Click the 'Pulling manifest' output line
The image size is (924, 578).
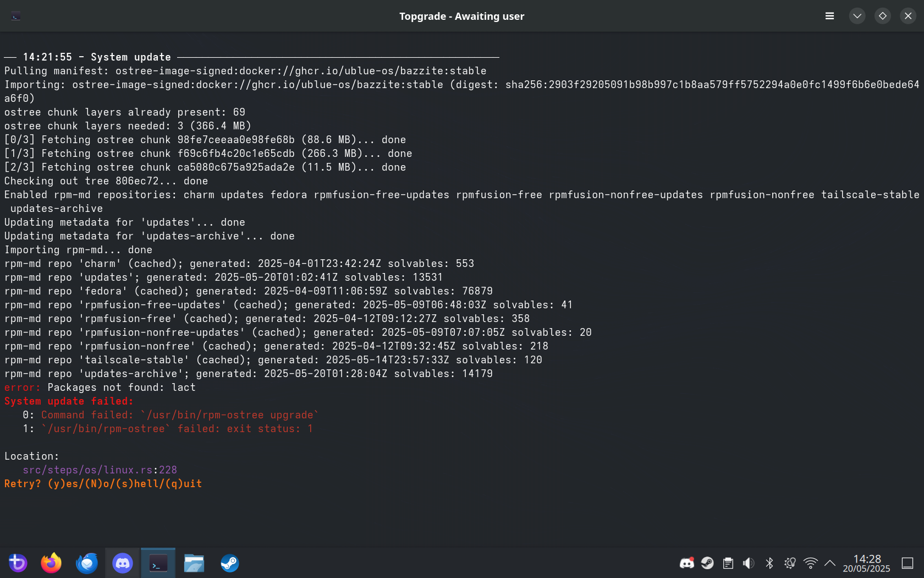(x=245, y=71)
